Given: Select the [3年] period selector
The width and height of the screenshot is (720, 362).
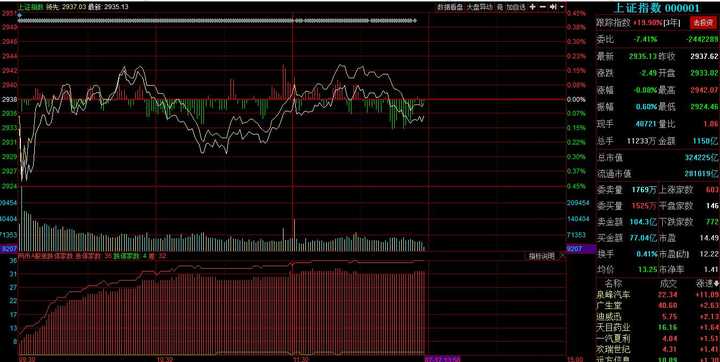Looking at the screenshot, I should click(671, 23).
